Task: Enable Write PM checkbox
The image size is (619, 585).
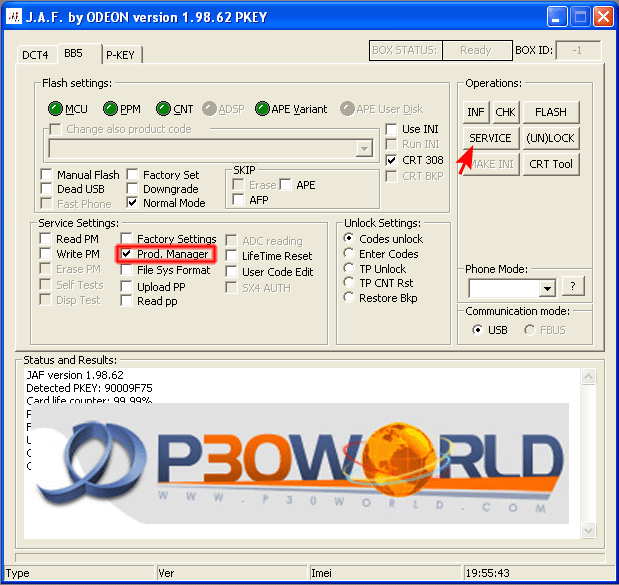Action: pyautogui.click(x=45, y=253)
